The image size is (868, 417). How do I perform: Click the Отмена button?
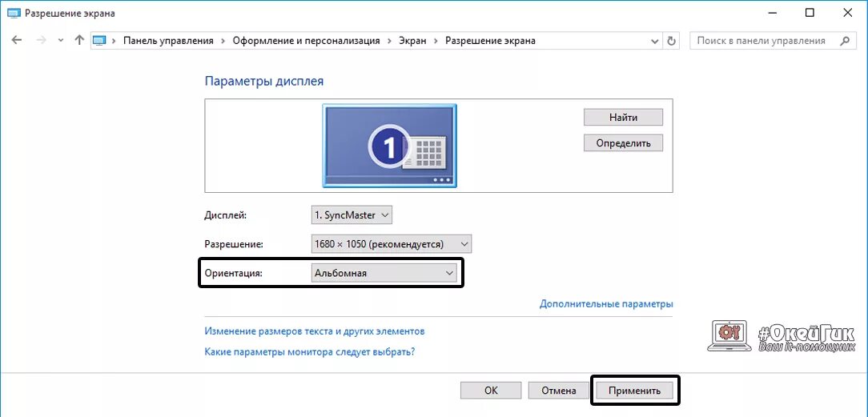pyautogui.click(x=559, y=391)
